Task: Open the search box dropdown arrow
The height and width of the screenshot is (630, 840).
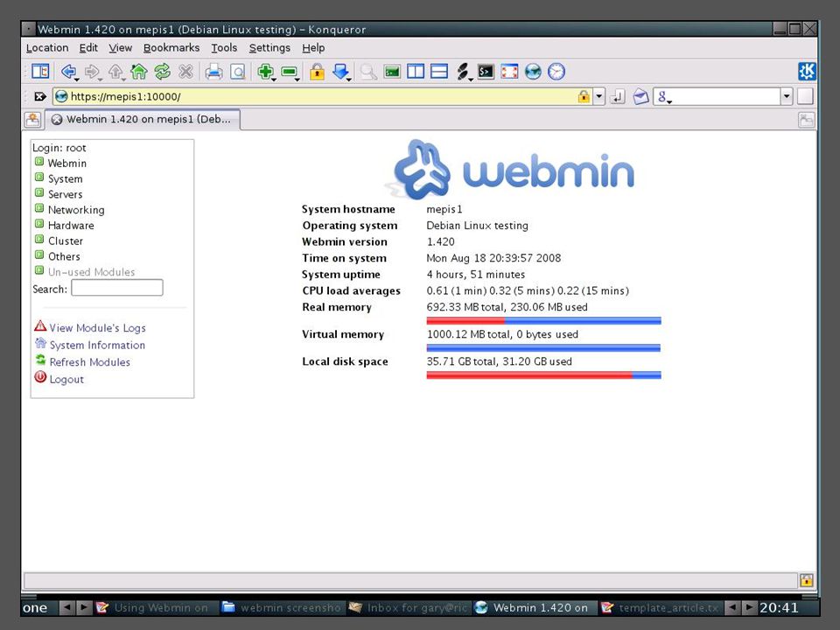Action: click(787, 97)
